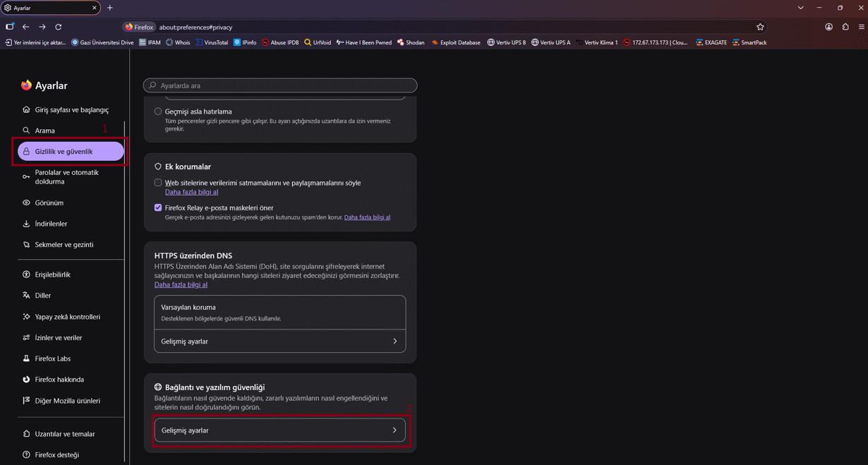Uncheck 'Firefox Relay e-posta maskeleri öner'
This screenshot has width=868, height=465.
point(158,208)
